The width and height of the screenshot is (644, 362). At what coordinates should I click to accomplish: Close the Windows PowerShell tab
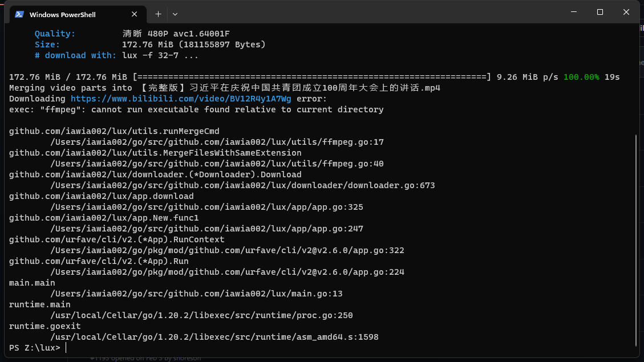click(134, 14)
